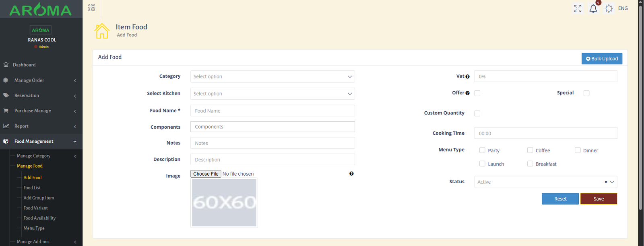This screenshot has width=644, height=246.
Task: Click the Bulk Upload button
Action: 602,59
